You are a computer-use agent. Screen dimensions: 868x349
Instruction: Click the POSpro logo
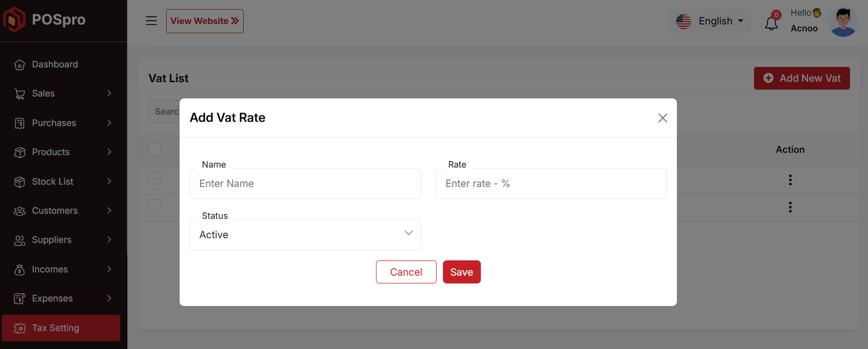[44, 20]
